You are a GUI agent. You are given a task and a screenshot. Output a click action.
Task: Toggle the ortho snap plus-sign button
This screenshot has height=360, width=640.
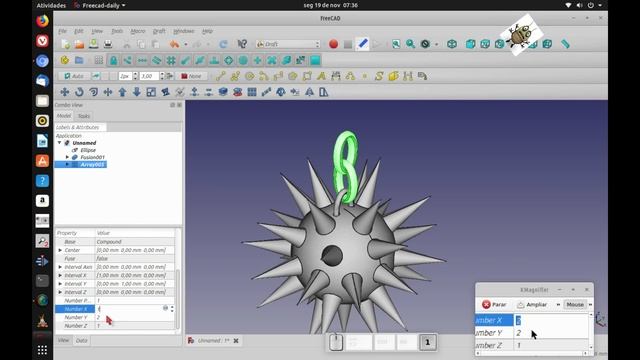pyautogui.click(x=257, y=60)
